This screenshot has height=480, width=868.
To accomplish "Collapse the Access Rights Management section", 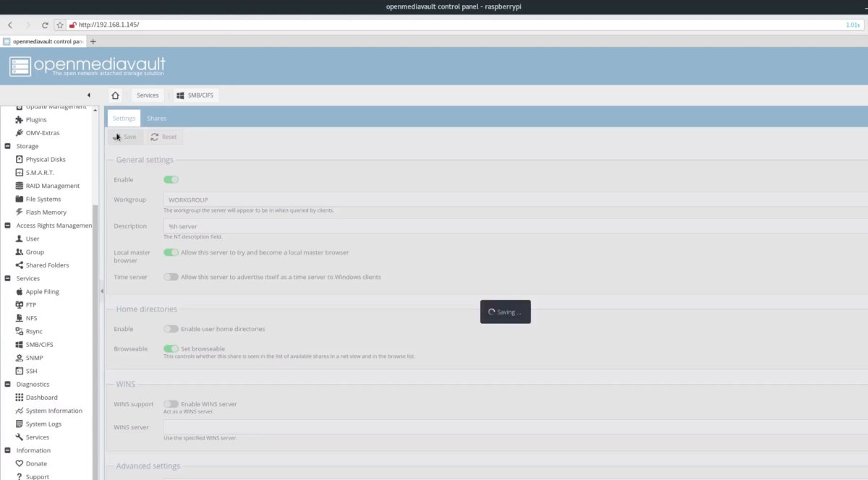I will click(7, 226).
